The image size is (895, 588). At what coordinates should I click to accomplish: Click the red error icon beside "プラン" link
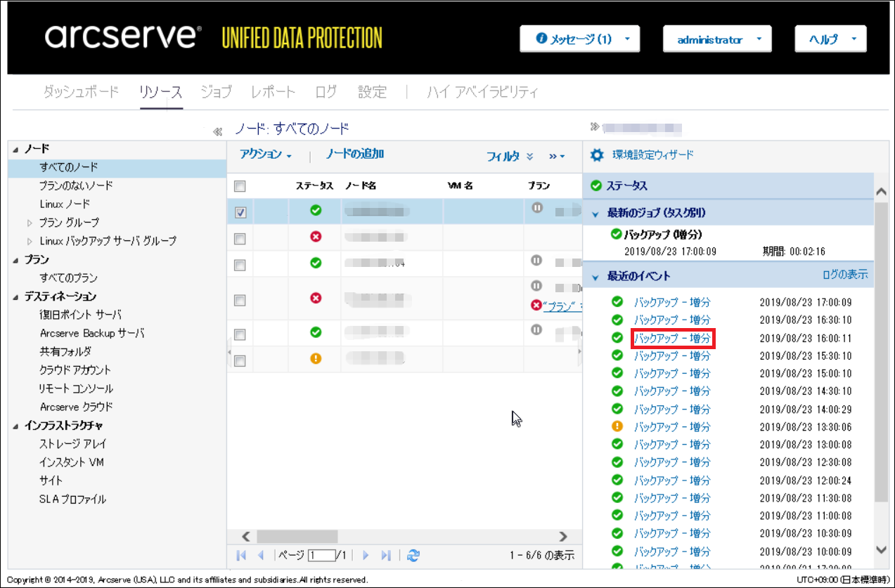pyautogui.click(x=536, y=306)
